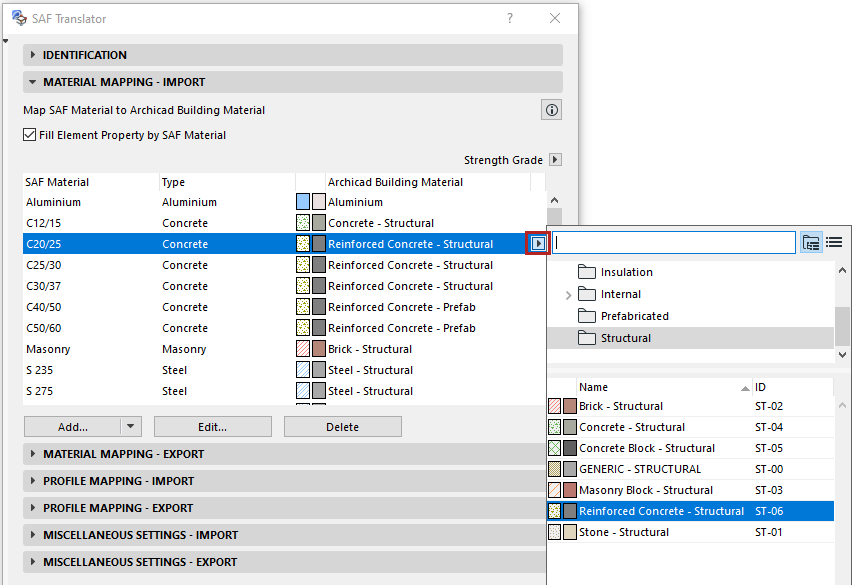Open the Strength Grade arrow menu
This screenshot has height=585, width=854.
555,160
